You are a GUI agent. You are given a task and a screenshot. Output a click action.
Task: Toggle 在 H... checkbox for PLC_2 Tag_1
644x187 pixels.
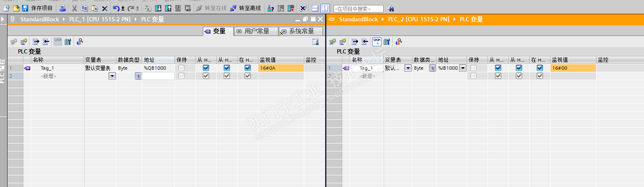540,68
